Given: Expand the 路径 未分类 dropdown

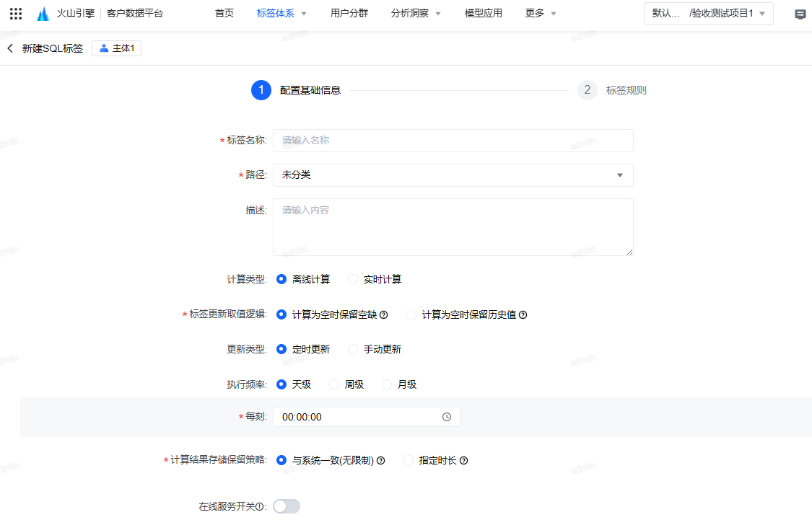Looking at the screenshot, I should tap(453, 175).
